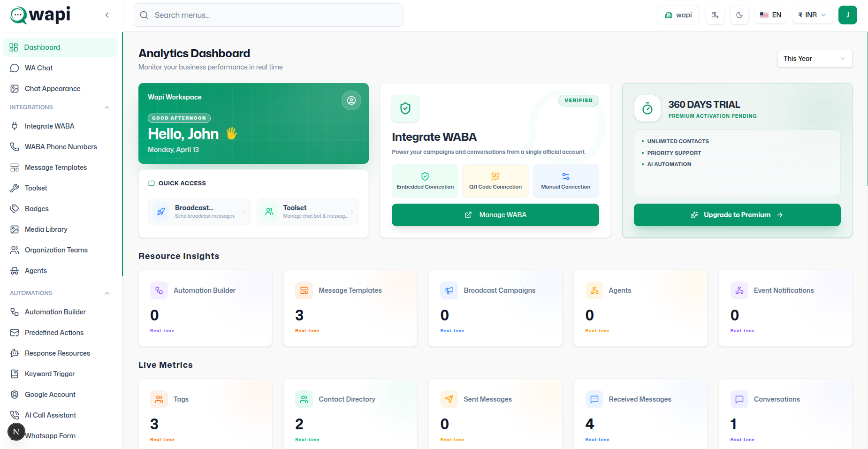The image size is (868, 449).
Task: Open the user avatar J menu
Action: coord(848,15)
